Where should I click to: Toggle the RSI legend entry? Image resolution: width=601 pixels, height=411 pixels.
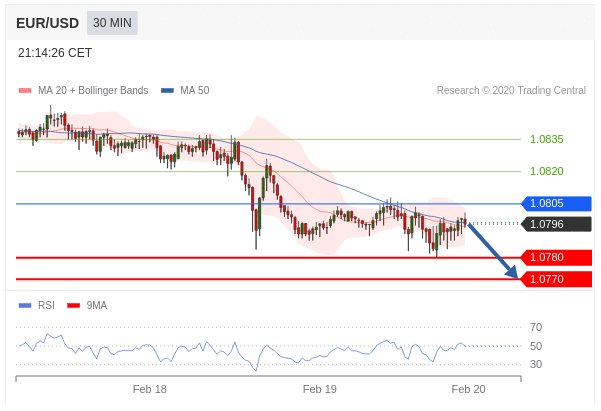(37, 306)
